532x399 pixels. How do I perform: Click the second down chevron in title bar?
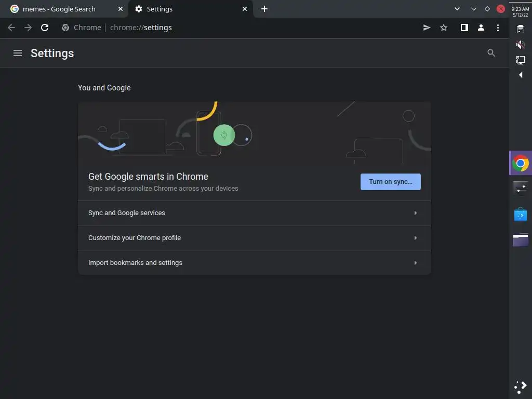point(474,9)
